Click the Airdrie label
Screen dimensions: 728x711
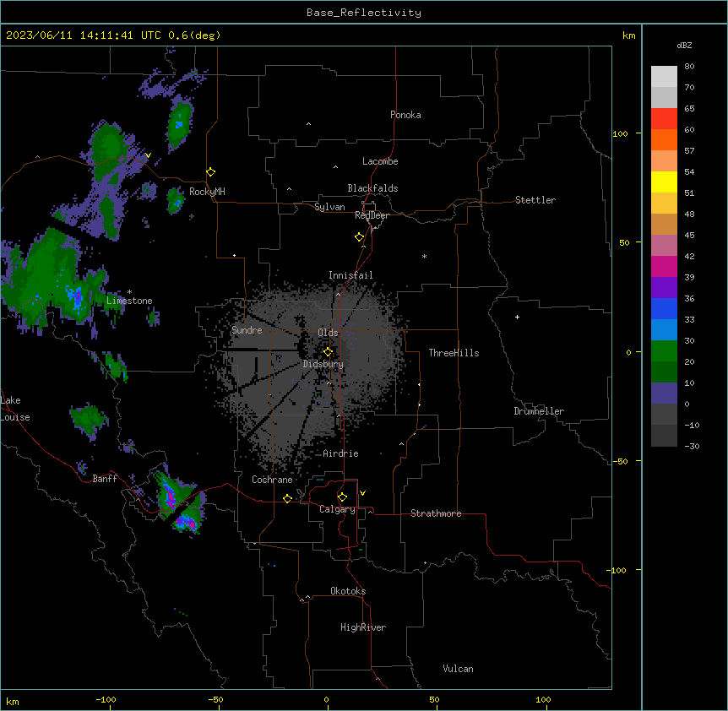point(340,453)
